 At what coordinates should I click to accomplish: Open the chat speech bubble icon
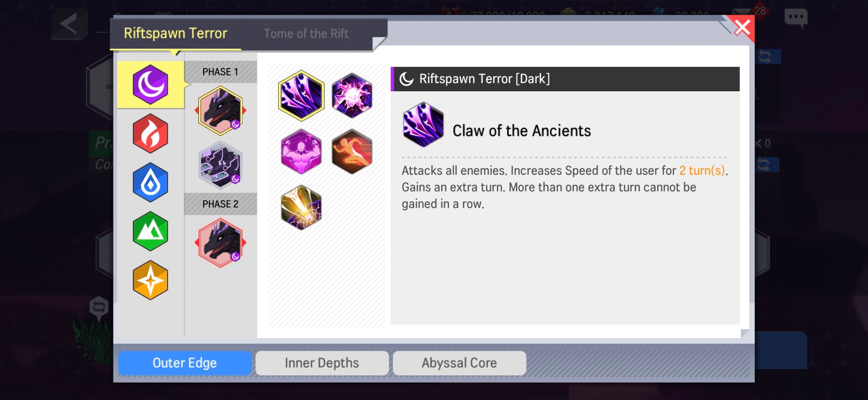796,18
